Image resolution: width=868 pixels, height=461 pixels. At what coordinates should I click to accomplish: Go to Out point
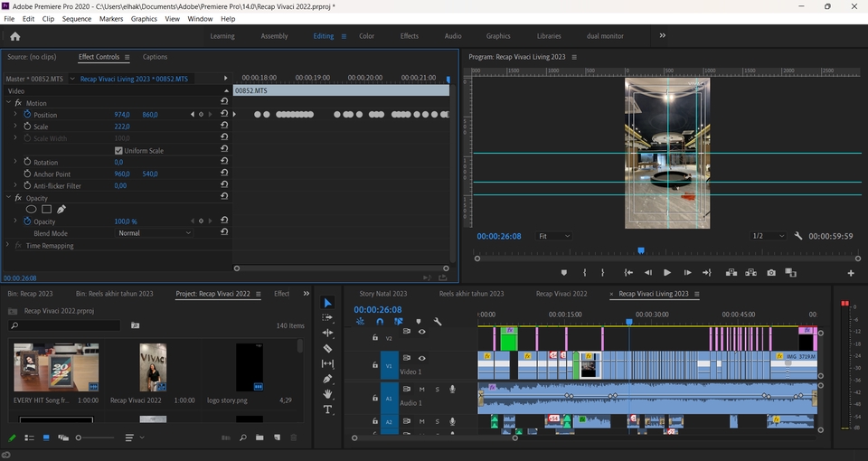pos(707,272)
